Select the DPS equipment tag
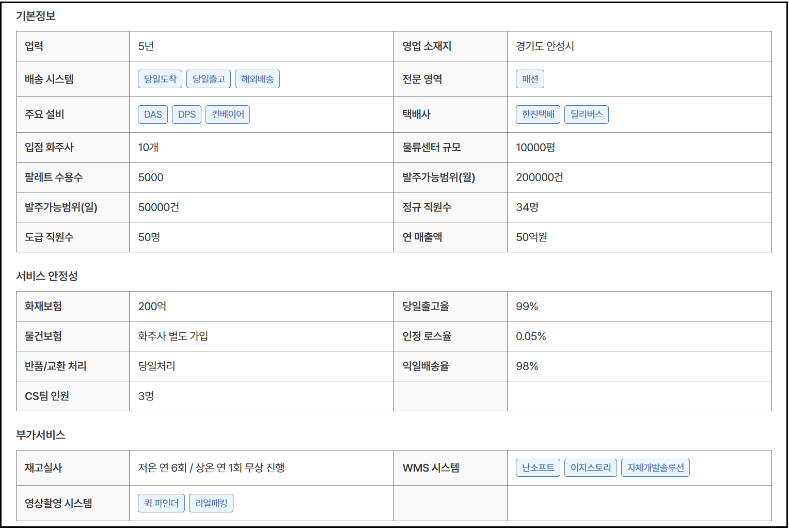The image size is (789, 532). [186, 115]
